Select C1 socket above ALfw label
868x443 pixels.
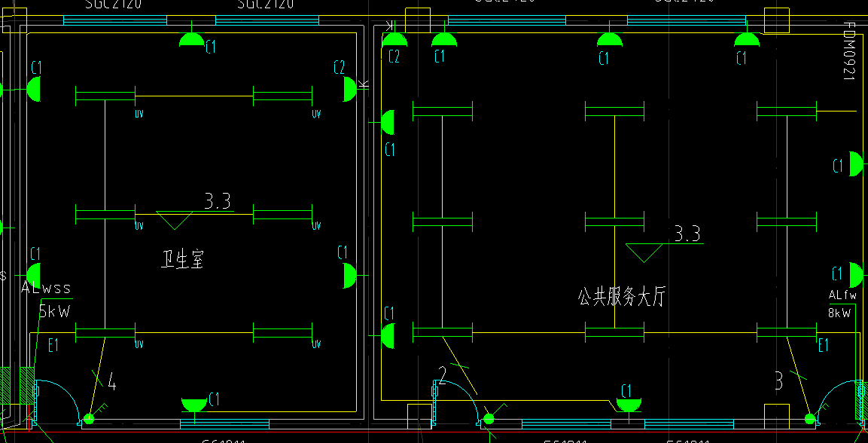pos(857,275)
